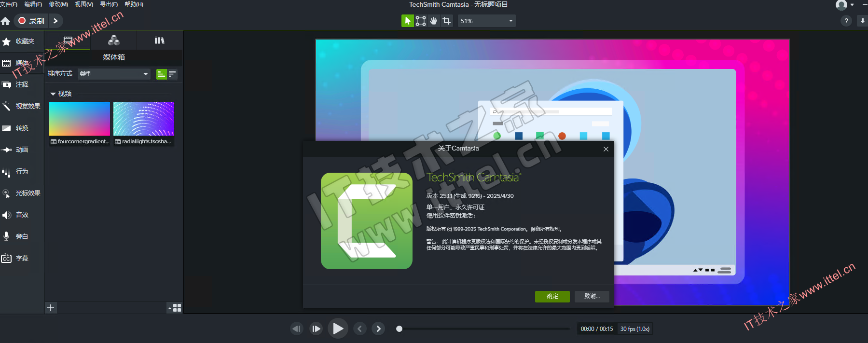Select the radiallights.tscsha thumbnail
This screenshot has width=868, height=343.
coord(144,119)
